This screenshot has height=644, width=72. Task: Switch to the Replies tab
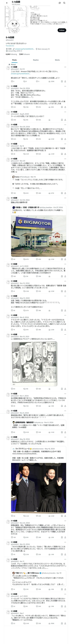(36, 60)
